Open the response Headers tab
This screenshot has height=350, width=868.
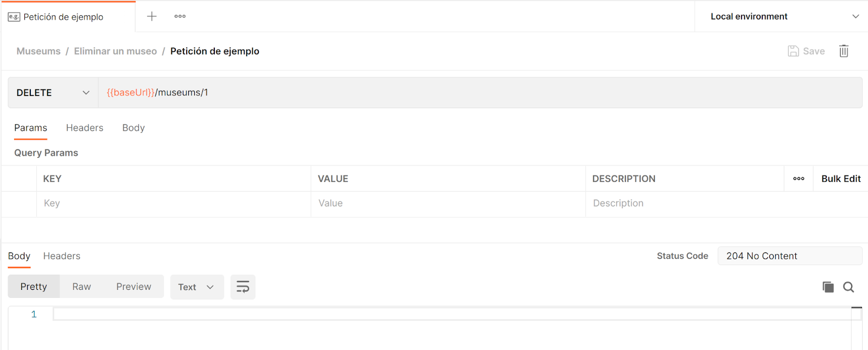61,256
